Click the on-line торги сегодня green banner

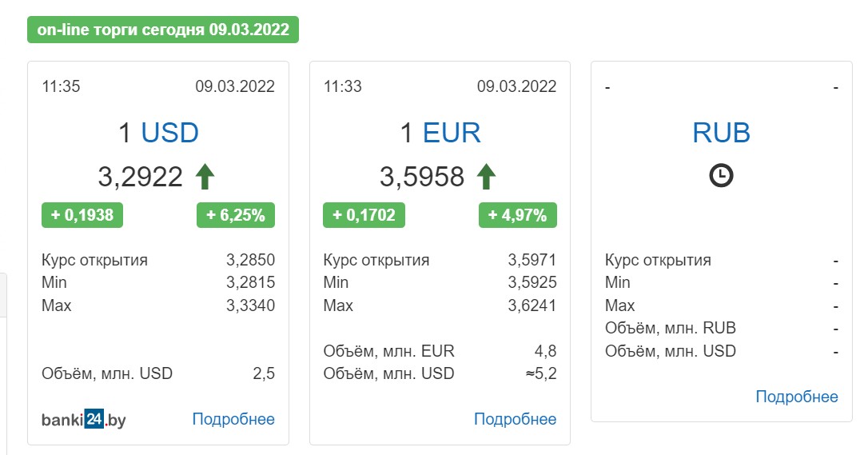[163, 30]
